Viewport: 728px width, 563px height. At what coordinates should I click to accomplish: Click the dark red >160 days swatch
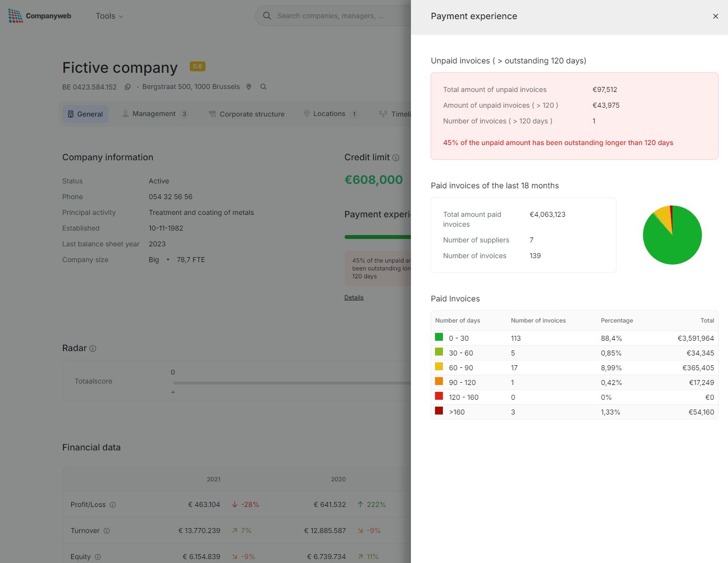click(439, 411)
